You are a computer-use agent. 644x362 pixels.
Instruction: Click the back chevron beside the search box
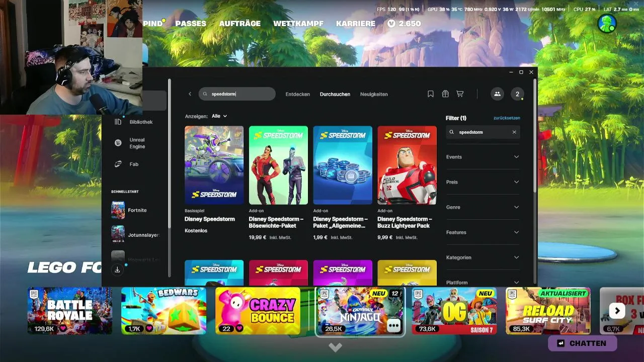click(190, 94)
